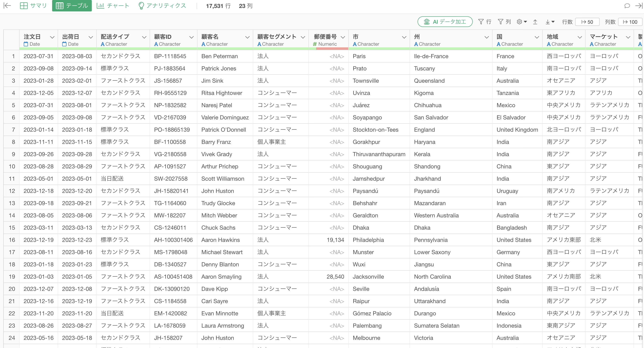Open the 国 column header dropdown
The height and width of the screenshot is (348, 644).
tap(536, 37)
